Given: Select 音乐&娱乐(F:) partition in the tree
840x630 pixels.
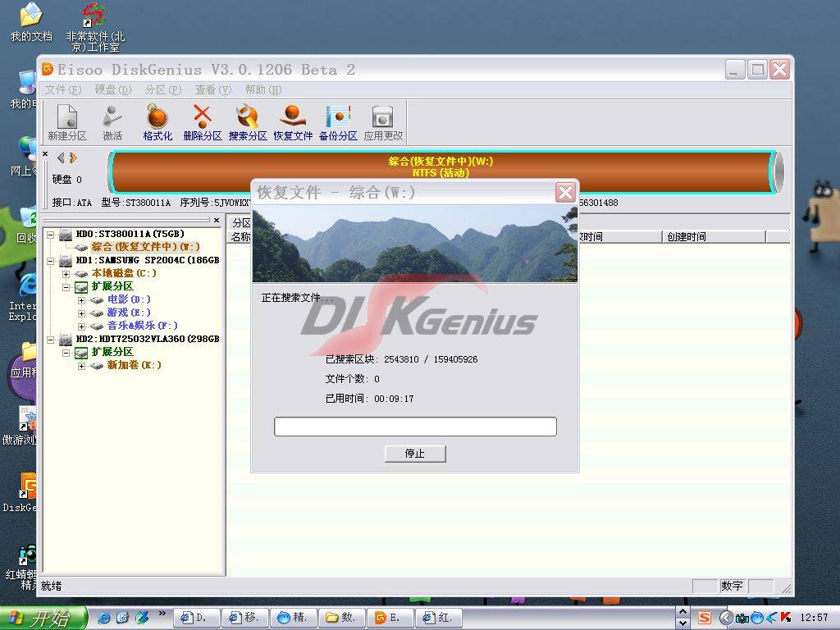Looking at the screenshot, I should (x=142, y=326).
